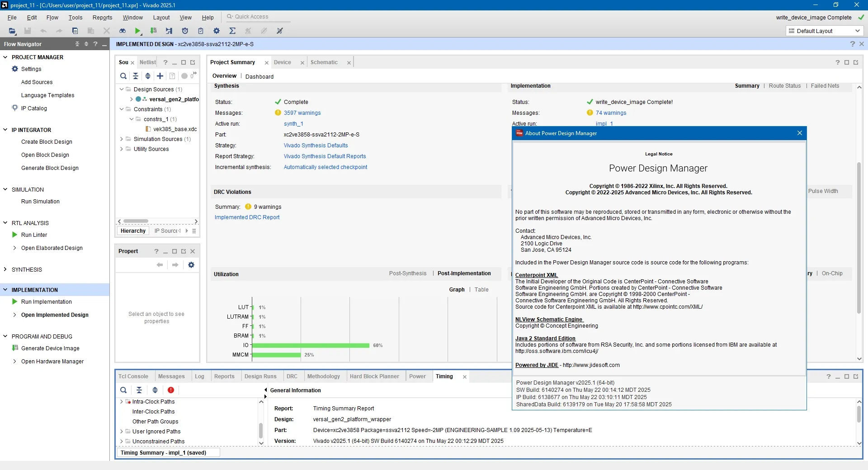Click Settings gear in Project Manager
This screenshot has width=868, height=470.
tap(15, 69)
